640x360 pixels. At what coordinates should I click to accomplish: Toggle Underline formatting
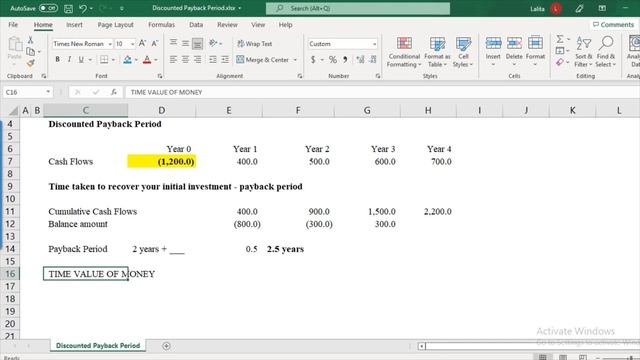pyautogui.click(x=81, y=60)
